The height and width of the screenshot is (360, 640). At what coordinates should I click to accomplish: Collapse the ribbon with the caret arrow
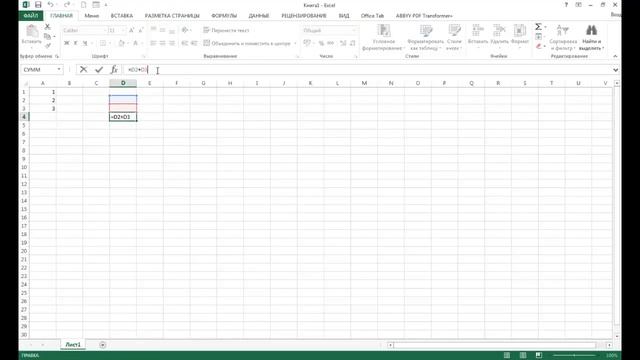tap(615, 56)
